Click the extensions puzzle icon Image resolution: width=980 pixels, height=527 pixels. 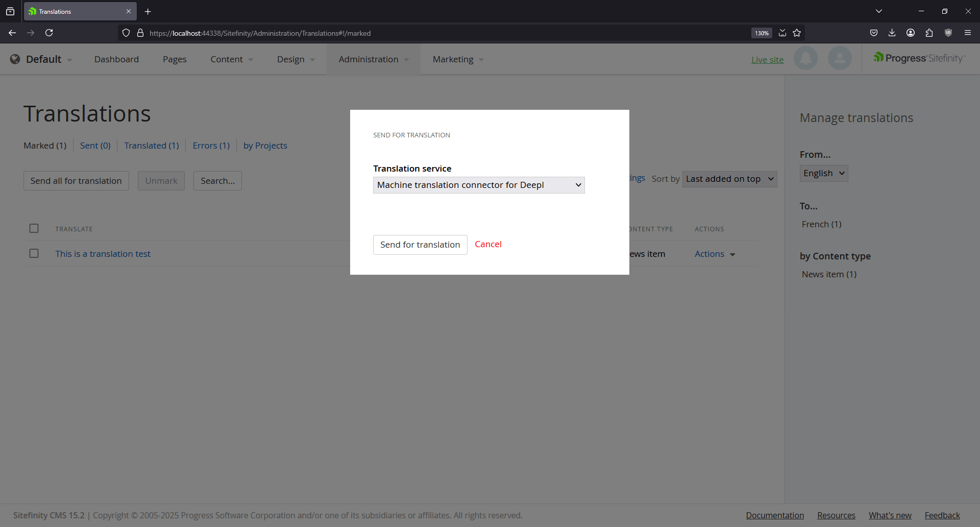click(x=929, y=33)
